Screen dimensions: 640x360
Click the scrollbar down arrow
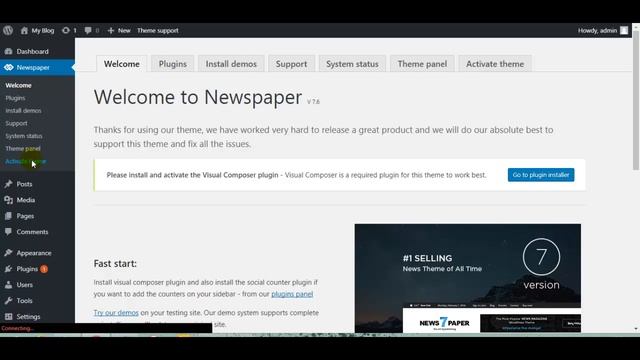tap(636, 329)
